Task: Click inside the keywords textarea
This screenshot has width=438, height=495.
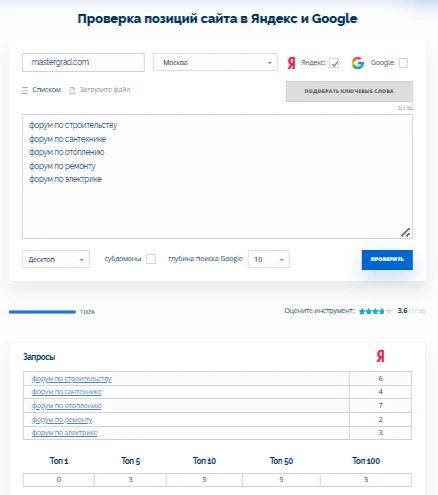Action: click(217, 177)
